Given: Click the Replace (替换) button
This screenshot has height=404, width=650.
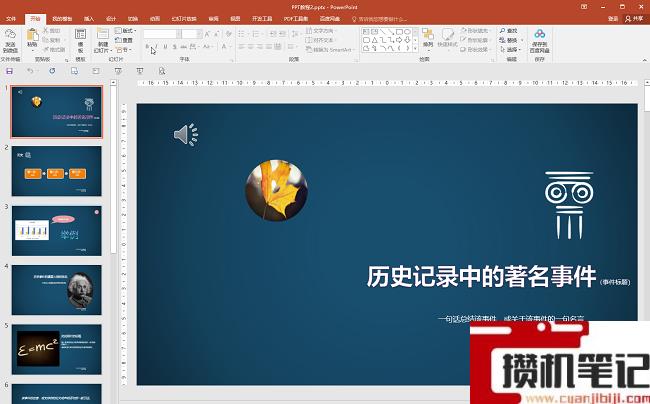Looking at the screenshot, I should pyautogui.click(x=511, y=40).
